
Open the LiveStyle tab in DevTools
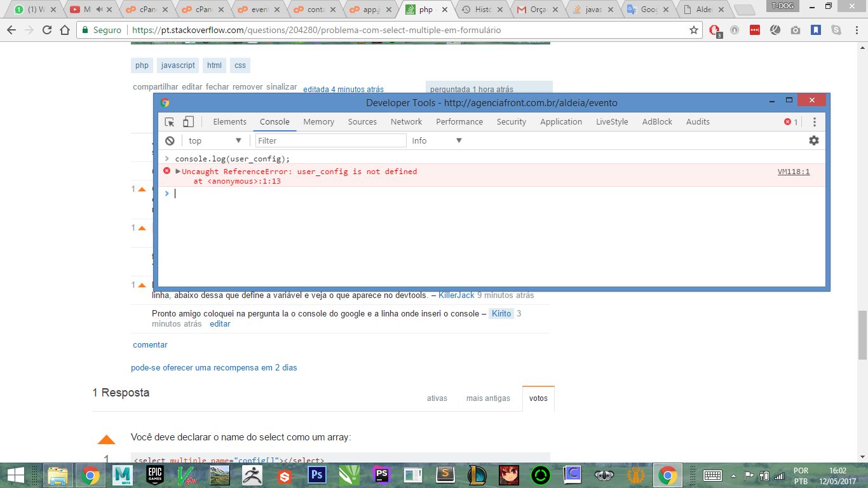612,122
